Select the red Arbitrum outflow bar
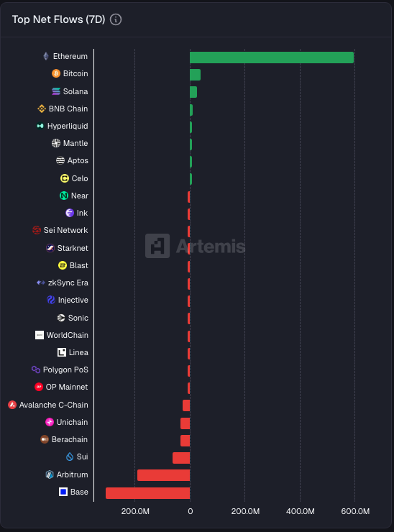 tap(164, 475)
